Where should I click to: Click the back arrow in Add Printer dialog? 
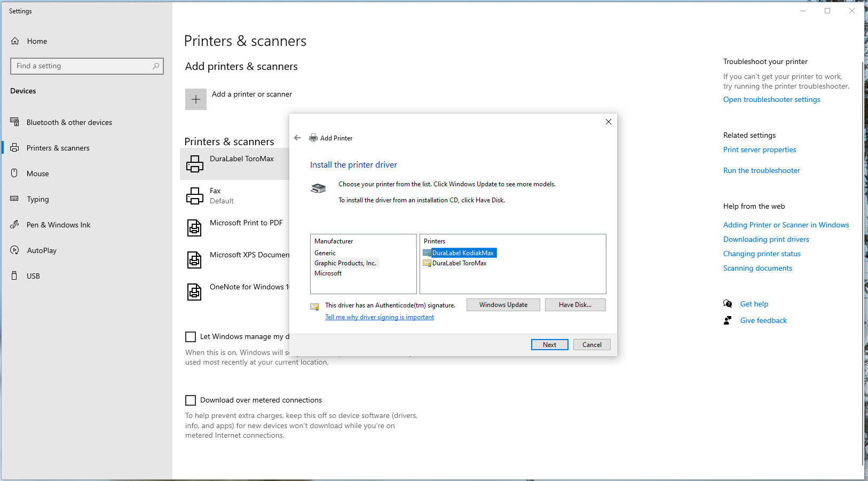[x=297, y=138]
